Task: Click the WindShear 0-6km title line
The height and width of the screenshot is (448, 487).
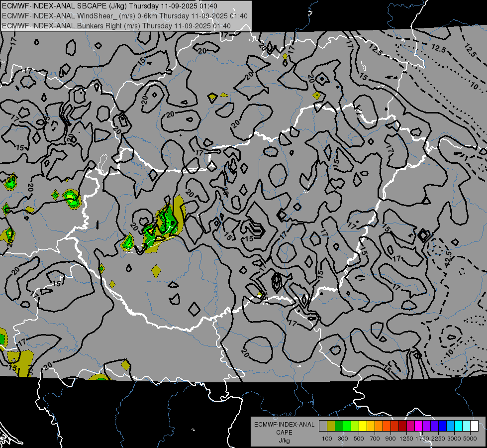Action: [124, 16]
